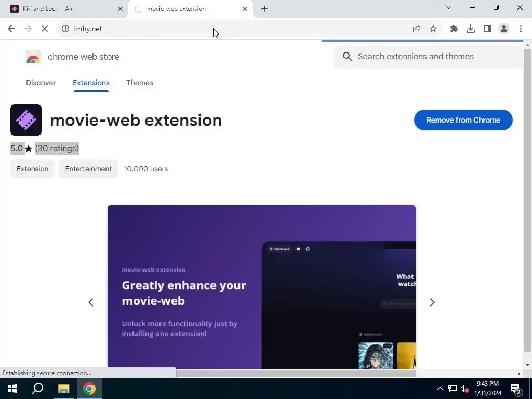Click the extension promo screenshot
Image resolution: width=532 pixels, height=399 pixels.
click(261, 287)
